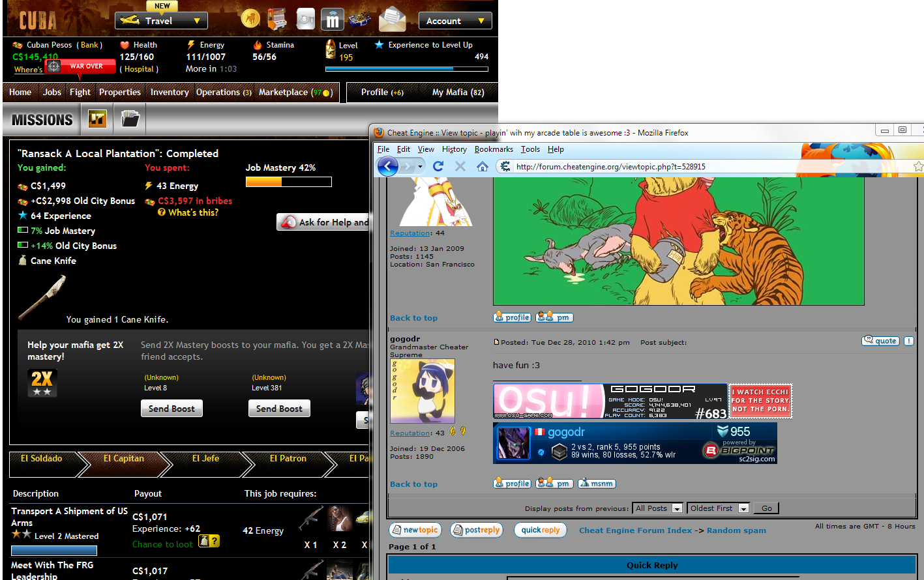Bookmark this page with the star icon
Viewport: 924px width, 580px height.
click(x=918, y=166)
